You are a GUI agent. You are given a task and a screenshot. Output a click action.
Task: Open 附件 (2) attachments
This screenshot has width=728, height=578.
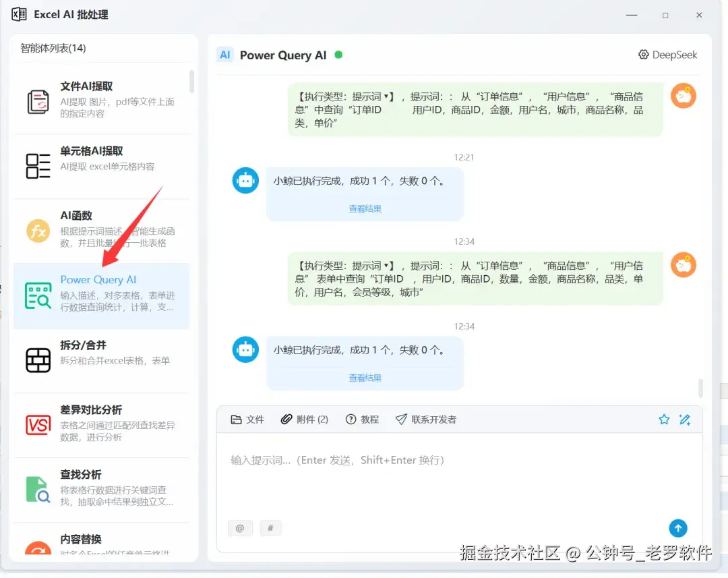pos(305,420)
